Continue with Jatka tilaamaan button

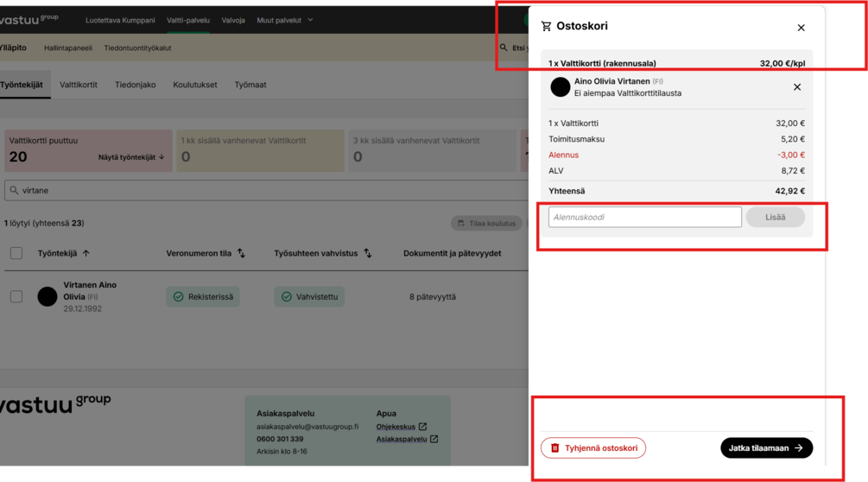(766, 447)
